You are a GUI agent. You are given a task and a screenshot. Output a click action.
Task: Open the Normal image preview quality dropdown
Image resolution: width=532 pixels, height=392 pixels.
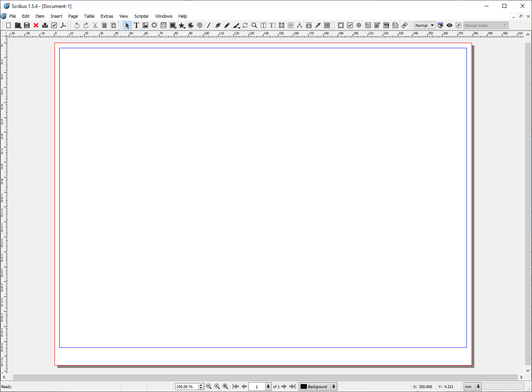click(x=425, y=25)
